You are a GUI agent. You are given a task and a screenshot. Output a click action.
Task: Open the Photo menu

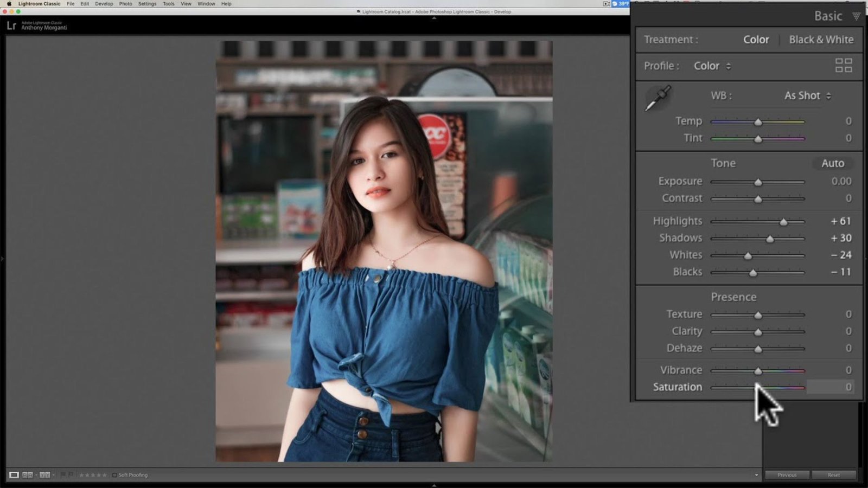[x=125, y=4]
